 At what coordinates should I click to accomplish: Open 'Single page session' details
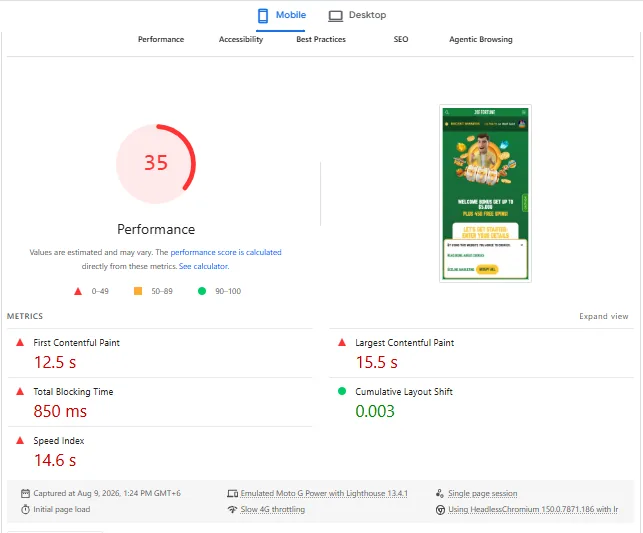pos(482,493)
